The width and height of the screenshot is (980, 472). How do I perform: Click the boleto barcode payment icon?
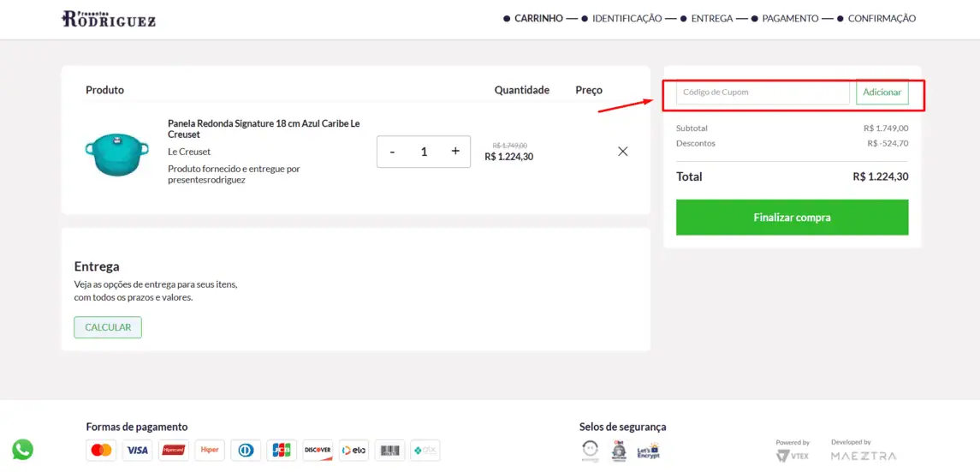click(390, 450)
